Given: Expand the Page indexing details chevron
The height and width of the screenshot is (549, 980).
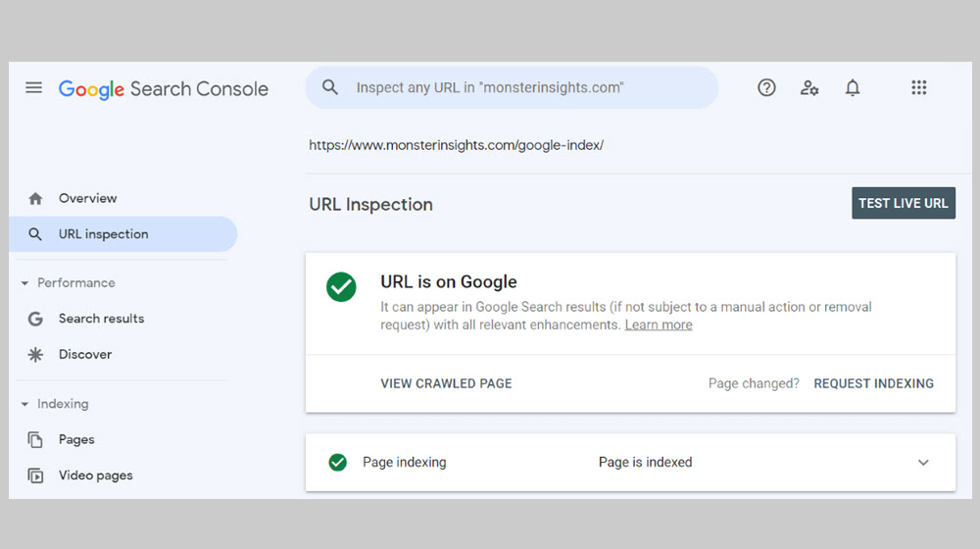Looking at the screenshot, I should [x=923, y=463].
